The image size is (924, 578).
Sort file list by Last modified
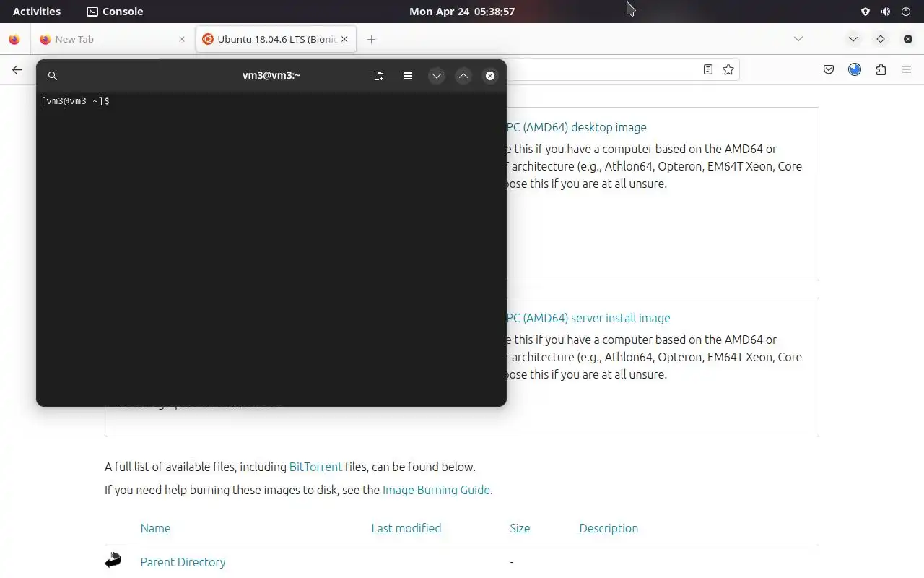click(406, 528)
